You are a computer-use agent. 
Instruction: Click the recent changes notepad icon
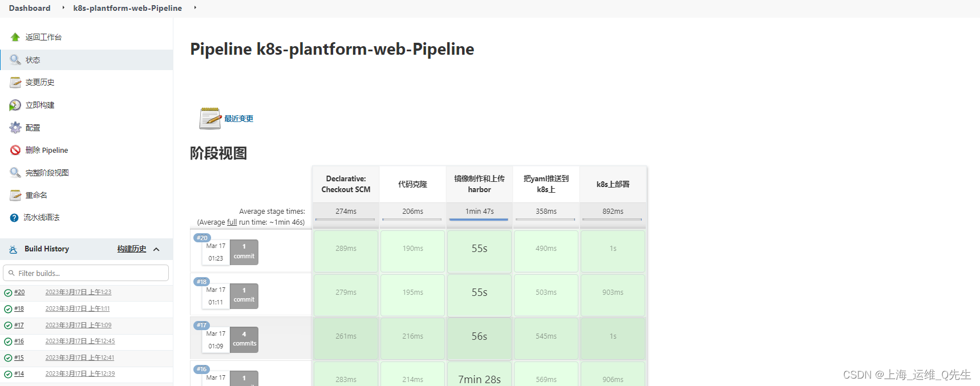tap(210, 119)
